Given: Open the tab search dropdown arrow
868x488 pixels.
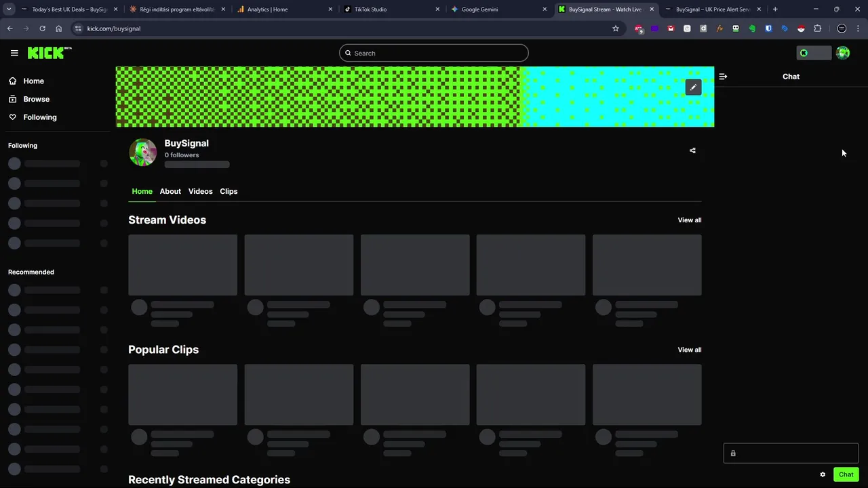Looking at the screenshot, I should [x=9, y=9].
